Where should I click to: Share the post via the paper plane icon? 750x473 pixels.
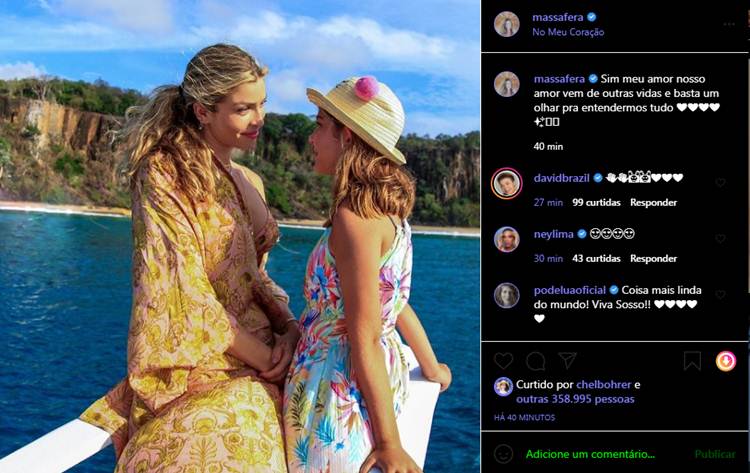567,360
